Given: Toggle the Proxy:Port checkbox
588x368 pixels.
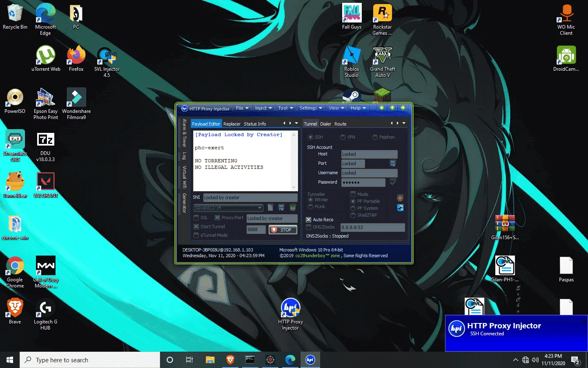Looking at the screenshot, I should (218, 218).
